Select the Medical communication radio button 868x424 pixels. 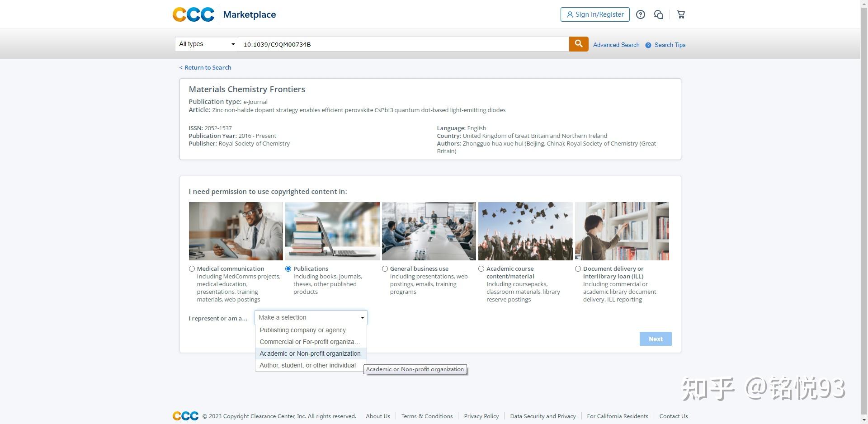pos(192,269)
